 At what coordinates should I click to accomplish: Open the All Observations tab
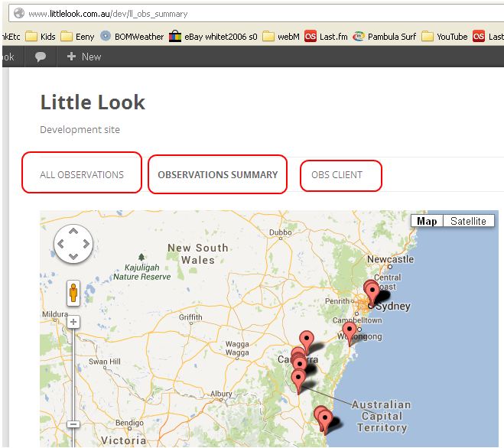point(82,174)
